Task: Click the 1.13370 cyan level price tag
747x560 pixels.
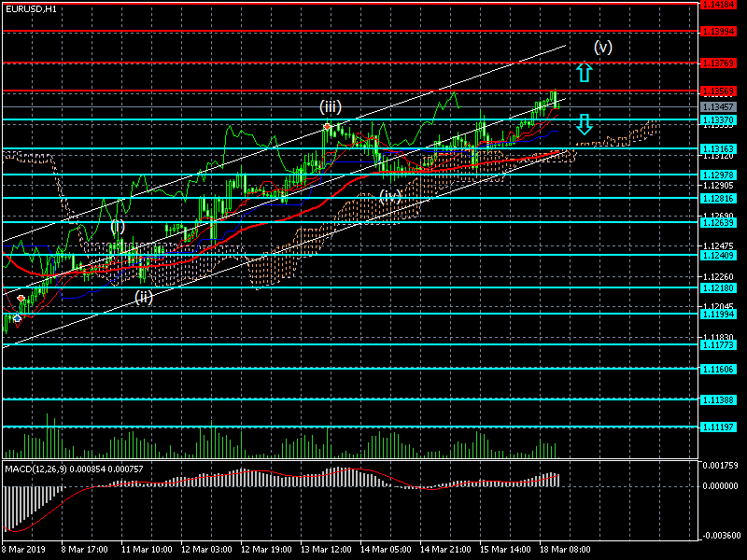Action: pos(718,120)
